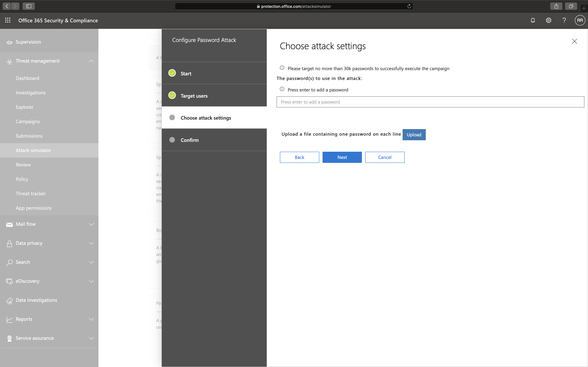Expand the Mail flow section

coord(91,224)
